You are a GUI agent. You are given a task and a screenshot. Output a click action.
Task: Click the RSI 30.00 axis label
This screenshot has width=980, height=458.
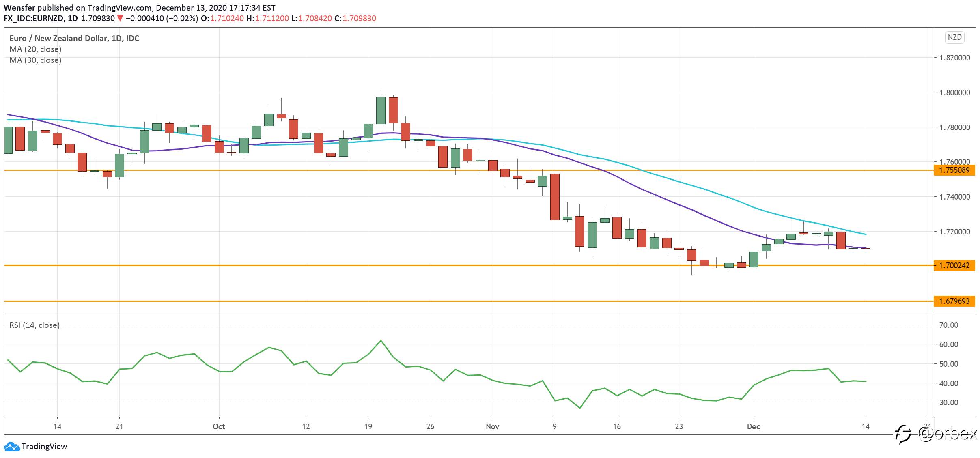tap(949, 402)
